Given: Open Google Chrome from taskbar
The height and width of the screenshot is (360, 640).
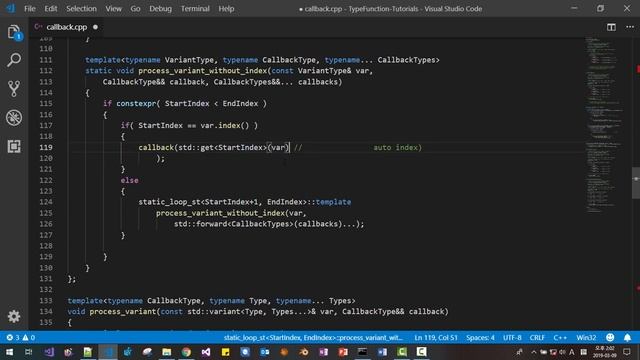Looking at the screenshot, I should tap(186, 352).
